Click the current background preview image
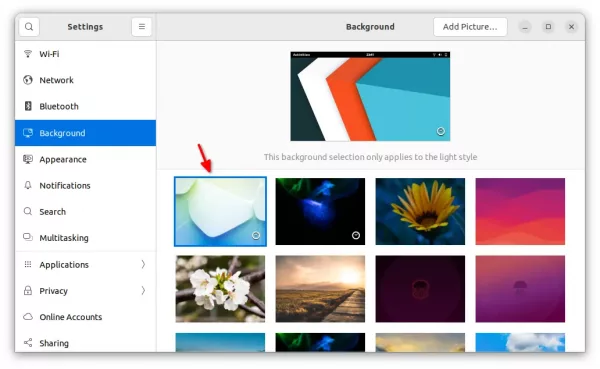The height and width of the screenshot is (369, 600). coord(370,96)
